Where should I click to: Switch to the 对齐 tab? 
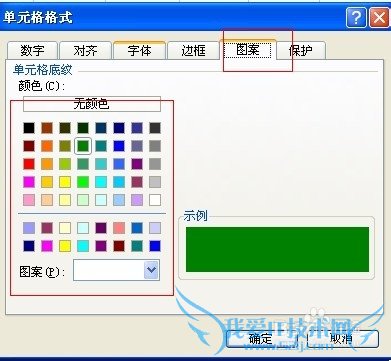pyautogui.click(x=85, y=51)
